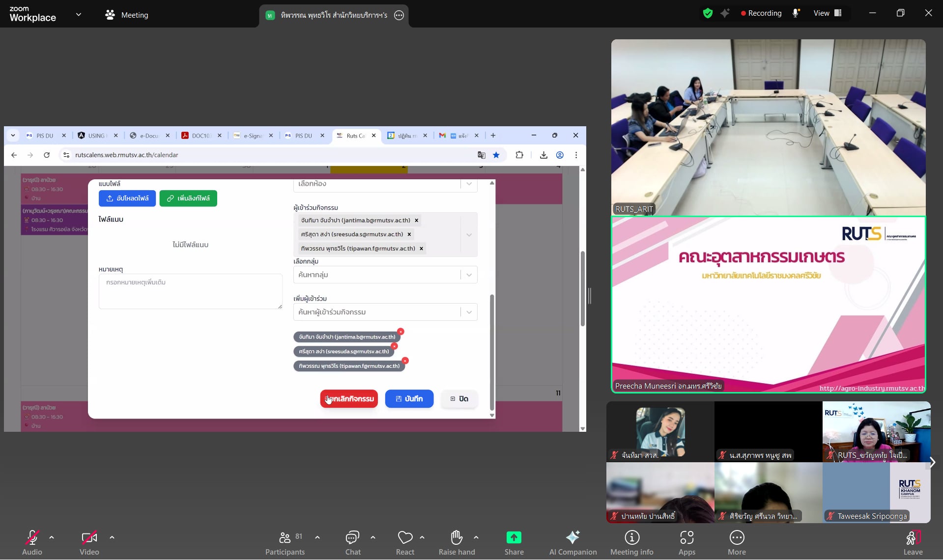Select the RUTS_ARIT video thumbnail

coord(768,127)
